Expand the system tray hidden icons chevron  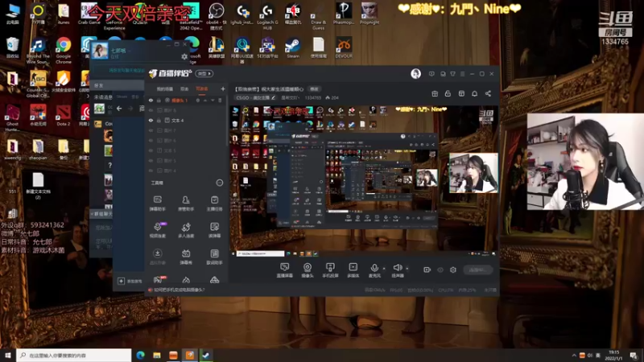tap(574, 355)
